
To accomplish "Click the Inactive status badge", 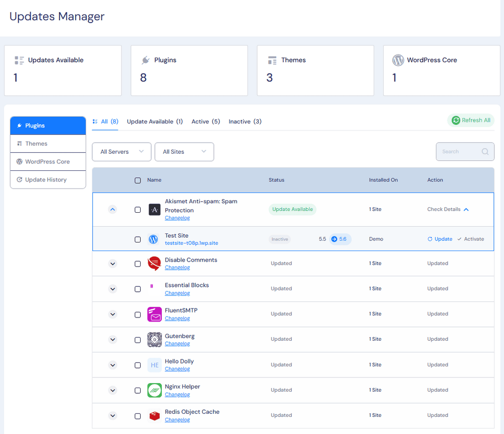I will pyautogui.click(x=280, y=239).
